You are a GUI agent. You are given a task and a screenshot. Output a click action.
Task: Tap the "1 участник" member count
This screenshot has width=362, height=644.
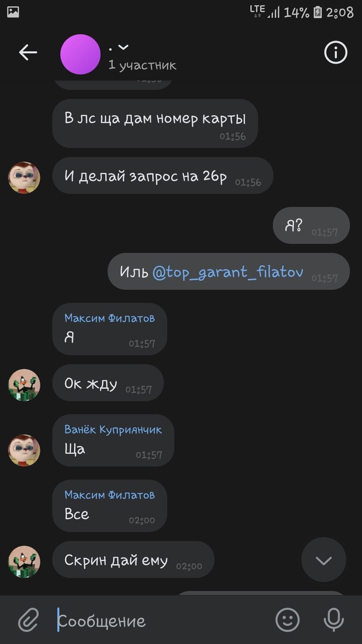142,66
